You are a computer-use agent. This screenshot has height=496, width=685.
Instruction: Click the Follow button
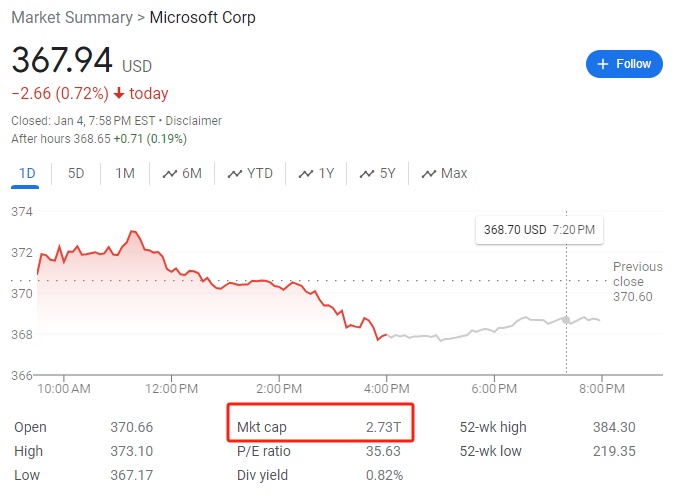tap(624, 63)
